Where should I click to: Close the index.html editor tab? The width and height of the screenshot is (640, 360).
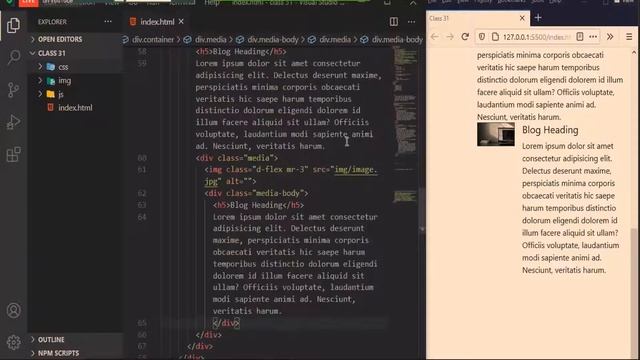(181, 21)
